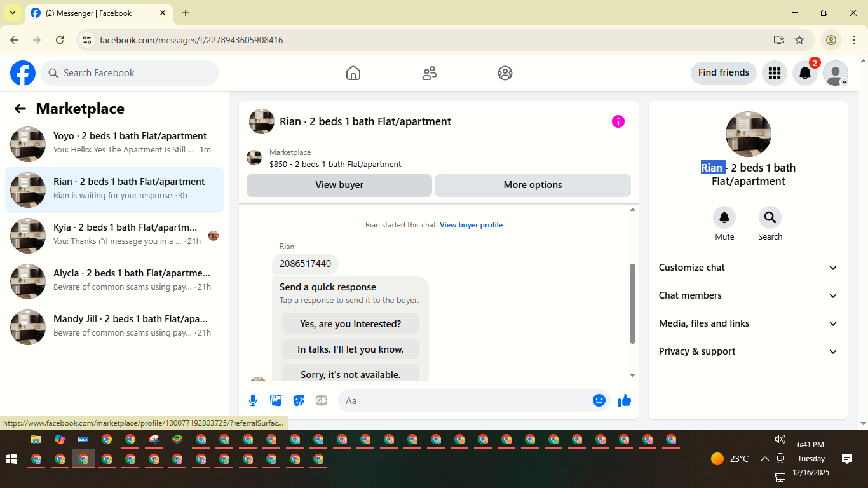
Task: Go to the Facebook Home icon
Action: (x=353, y=73)
